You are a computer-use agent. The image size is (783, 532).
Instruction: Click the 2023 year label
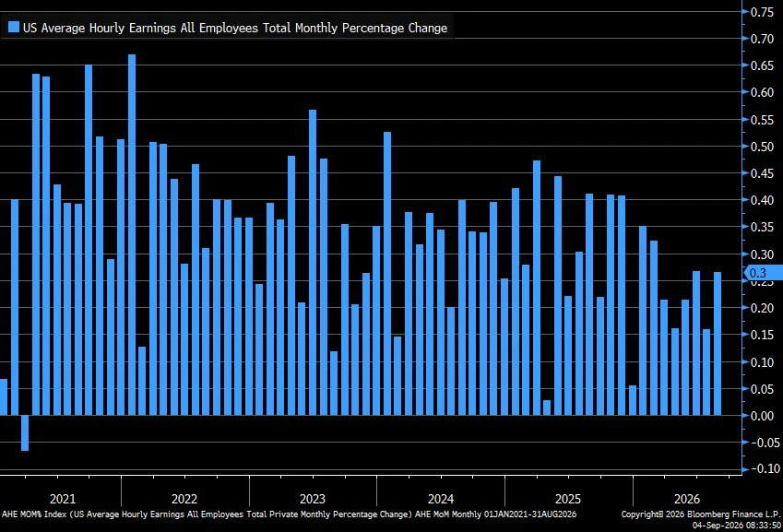pos(313,499)
